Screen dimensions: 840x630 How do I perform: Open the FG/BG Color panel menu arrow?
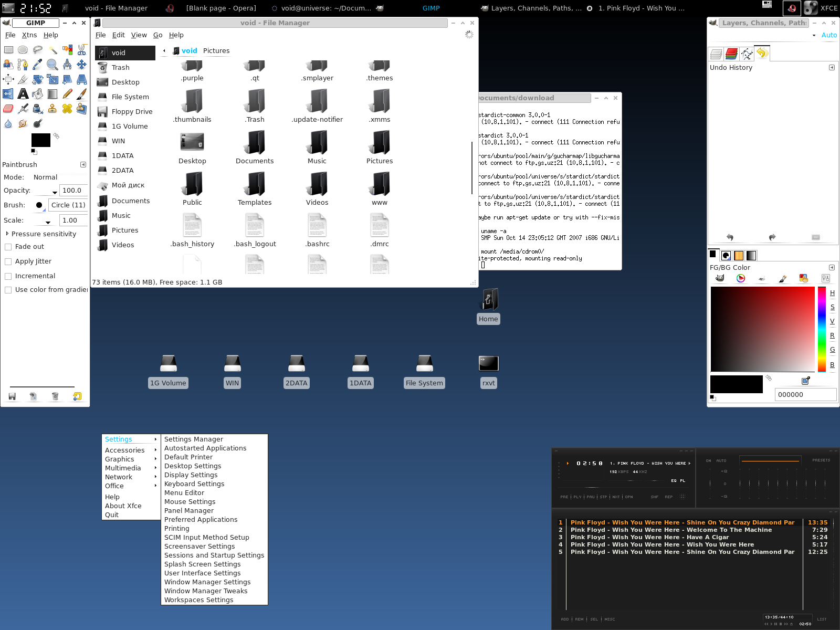click(x=832, y=267)
